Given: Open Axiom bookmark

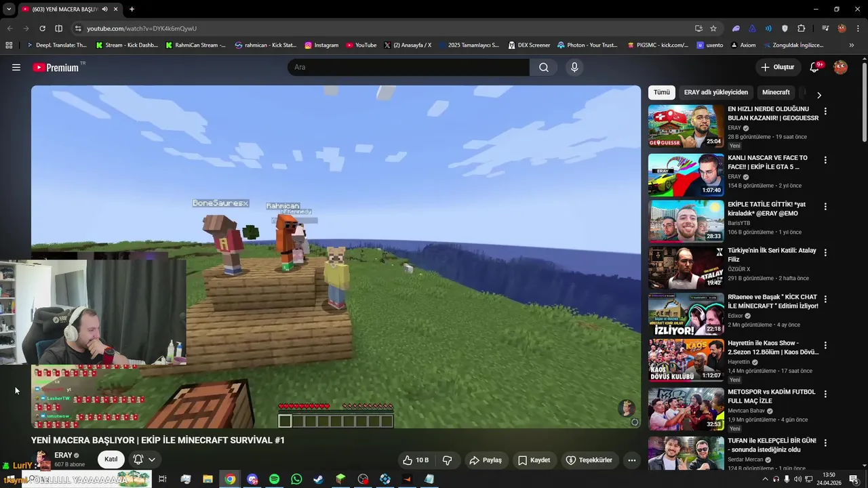Looking at the screenshot, I should click(743, 45).
